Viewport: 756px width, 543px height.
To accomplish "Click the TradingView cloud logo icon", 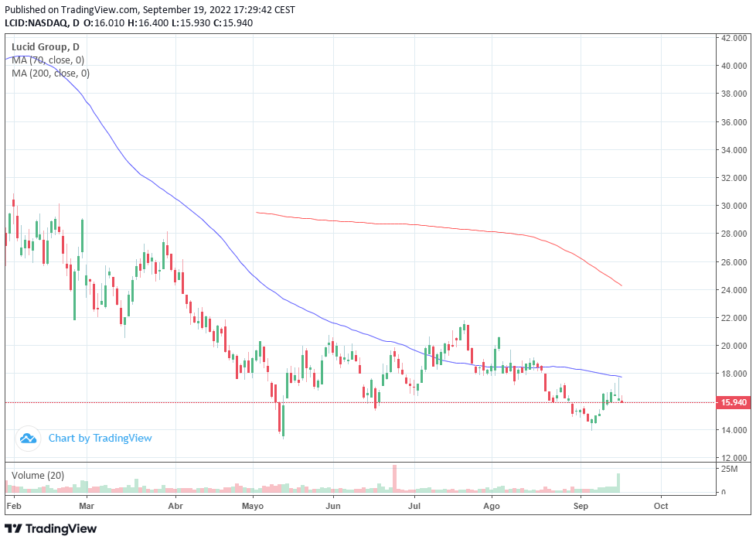I will click(x=28, y=439).
